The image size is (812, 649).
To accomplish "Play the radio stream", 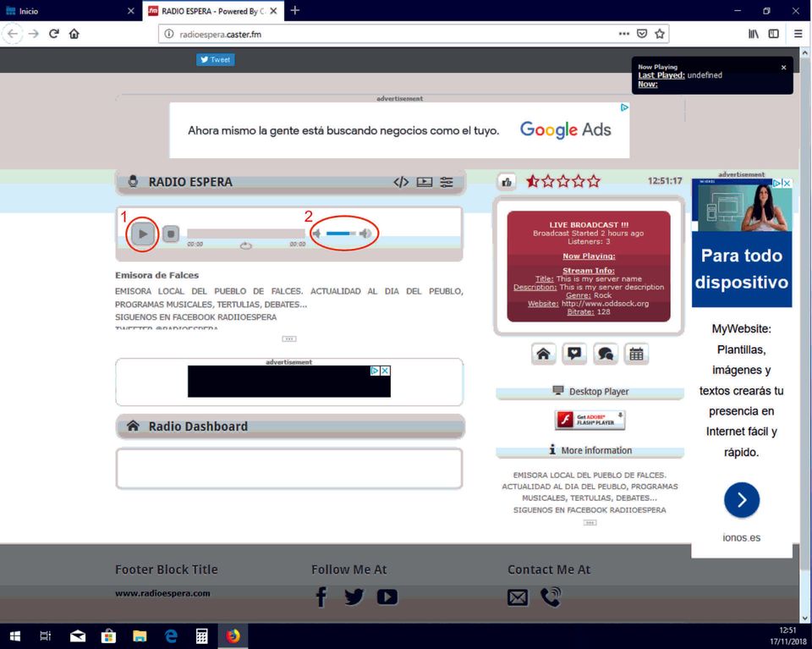I will click(142, 234).
